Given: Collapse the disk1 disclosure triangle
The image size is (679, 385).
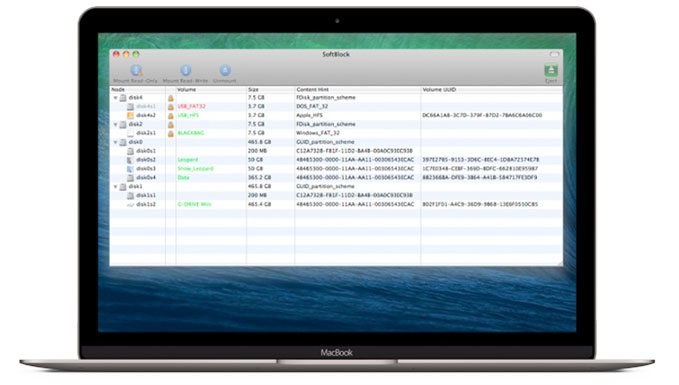Looking at the screenshot, I should click(x=116, y=187).
